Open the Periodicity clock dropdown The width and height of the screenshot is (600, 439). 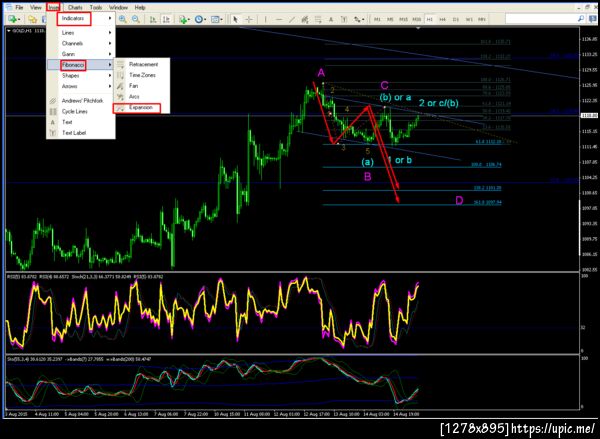coord(200,19)
